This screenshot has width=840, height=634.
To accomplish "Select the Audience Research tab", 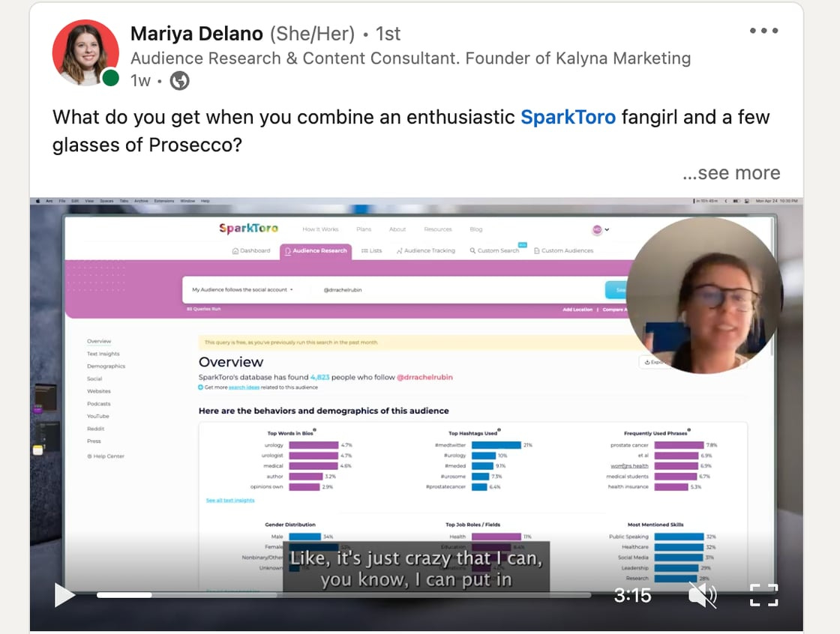I will [x=316, y=250].
